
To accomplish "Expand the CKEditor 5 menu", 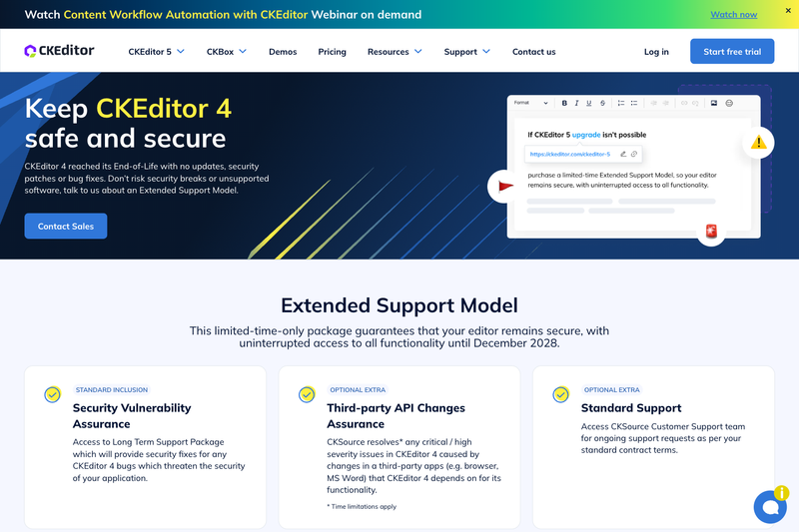I will (x=157, y=52).
